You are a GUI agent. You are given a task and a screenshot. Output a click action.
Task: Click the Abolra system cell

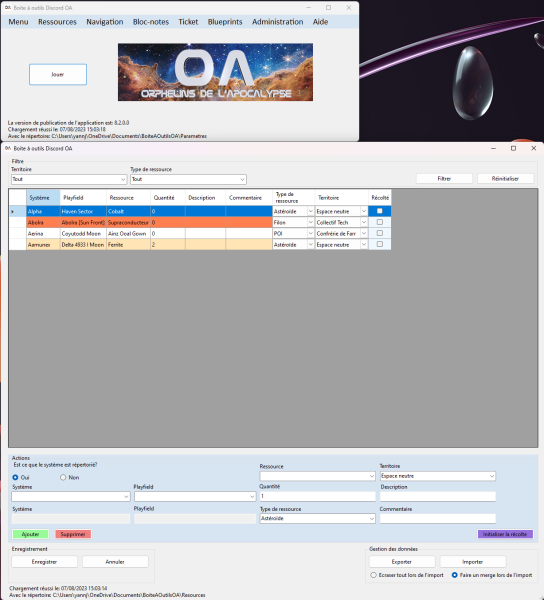43,222
